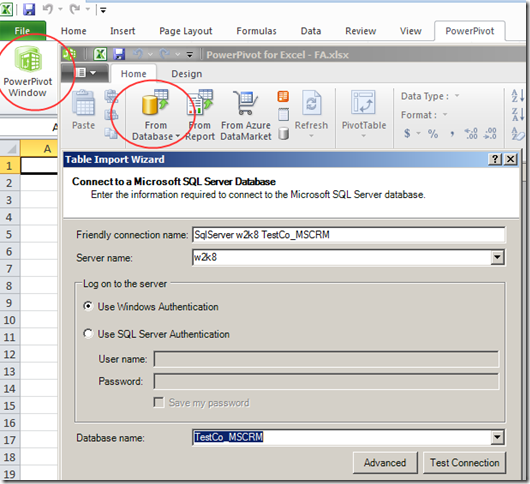The height and width of the screenshot is (484, 530).
Task: Expand the PowerPivot window toolbar customize arrow
Action: pos(190,54)
